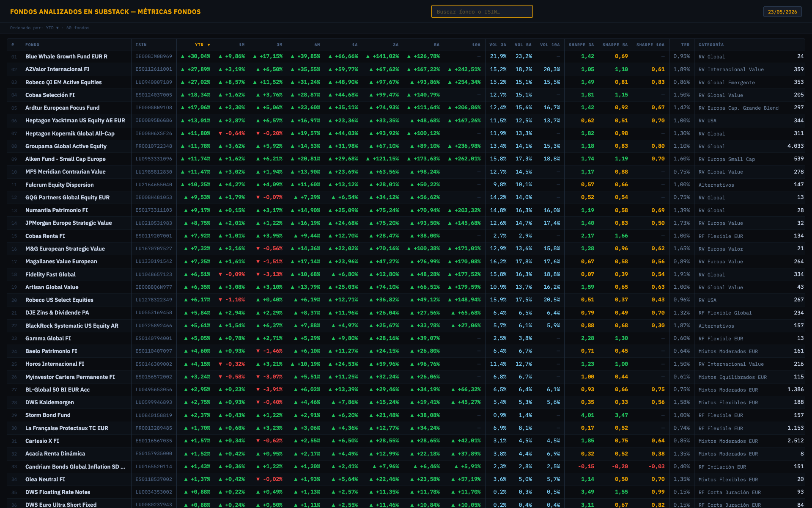The width and height of the screenshot is (812, 508).
Task: Sort by the VOL 3A column header
Action: [498, 44]
